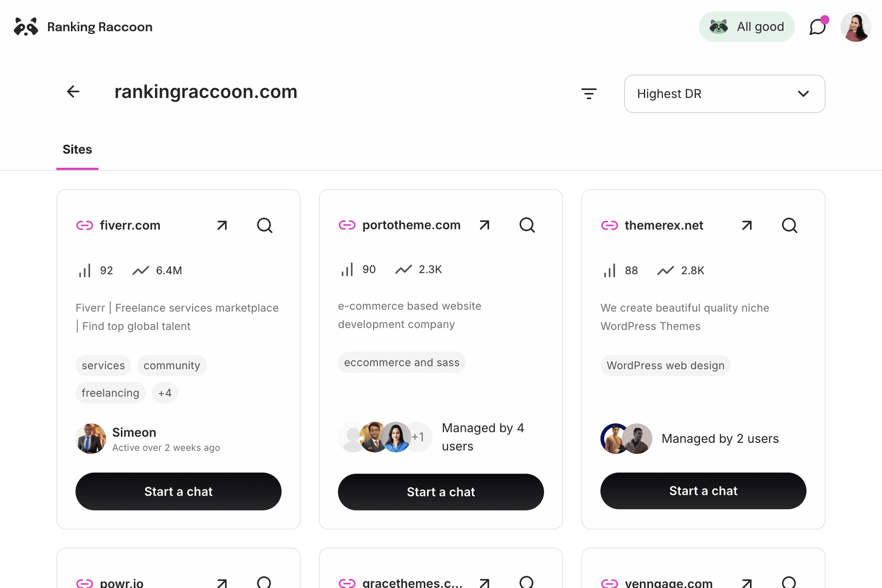This screenshot has height=588, width=882.
Task: Click the All good status badge
Action: (x=747, y=26)
